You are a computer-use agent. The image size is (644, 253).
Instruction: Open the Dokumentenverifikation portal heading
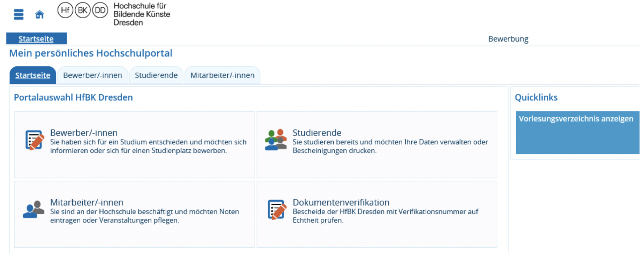coord(341,202)
